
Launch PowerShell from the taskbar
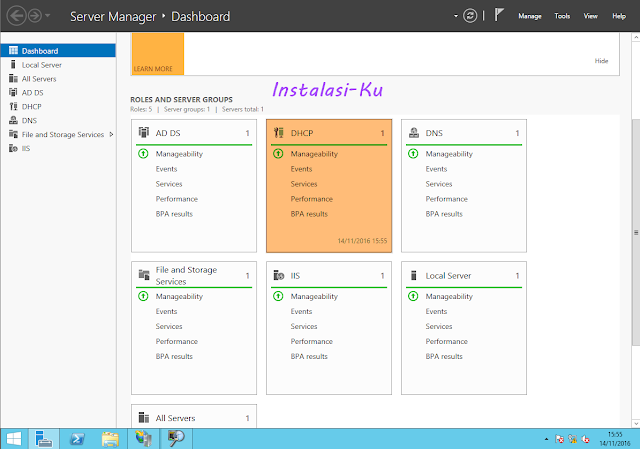77,439
